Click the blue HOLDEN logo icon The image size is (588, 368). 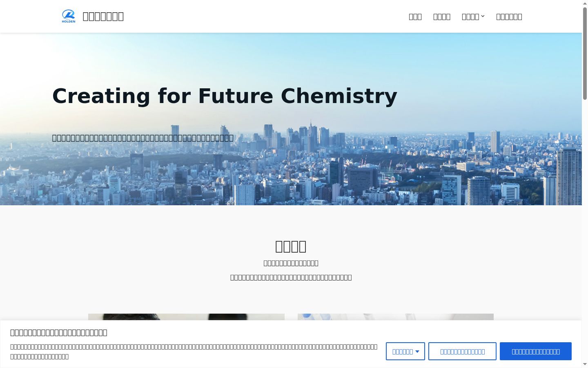click(69, 16)
